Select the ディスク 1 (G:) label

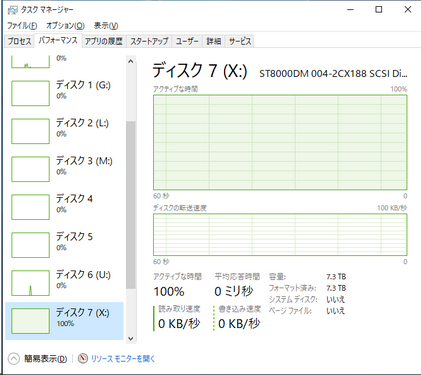click(83, 85)
